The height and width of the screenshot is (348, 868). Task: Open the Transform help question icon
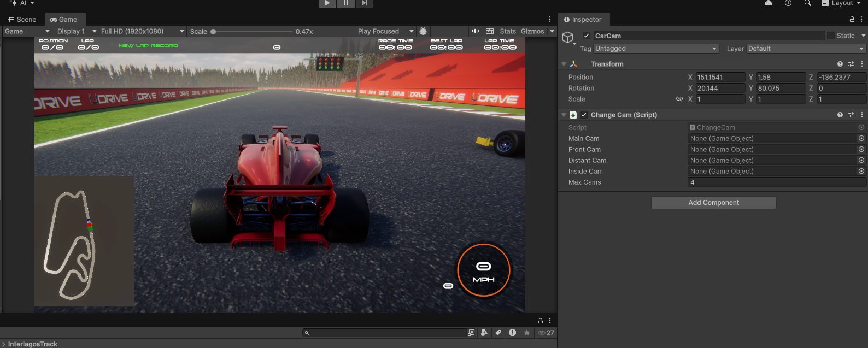coord(840,64)
